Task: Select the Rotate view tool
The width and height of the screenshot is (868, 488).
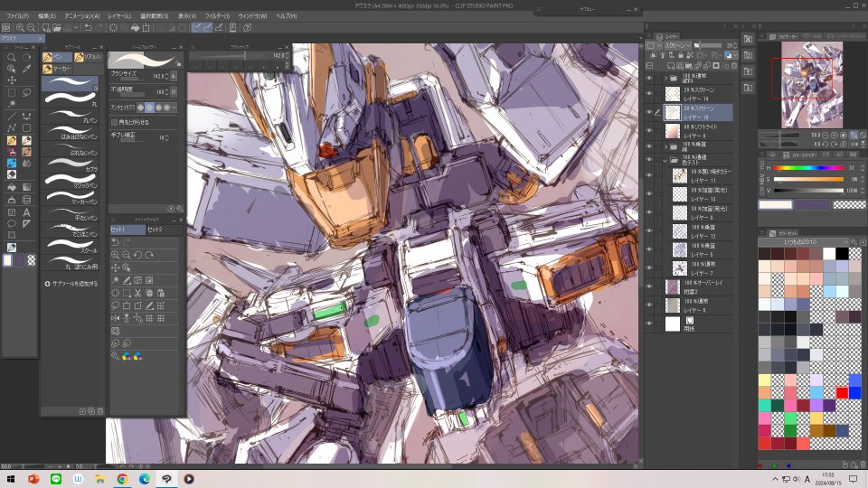Action: coord(26,57)
